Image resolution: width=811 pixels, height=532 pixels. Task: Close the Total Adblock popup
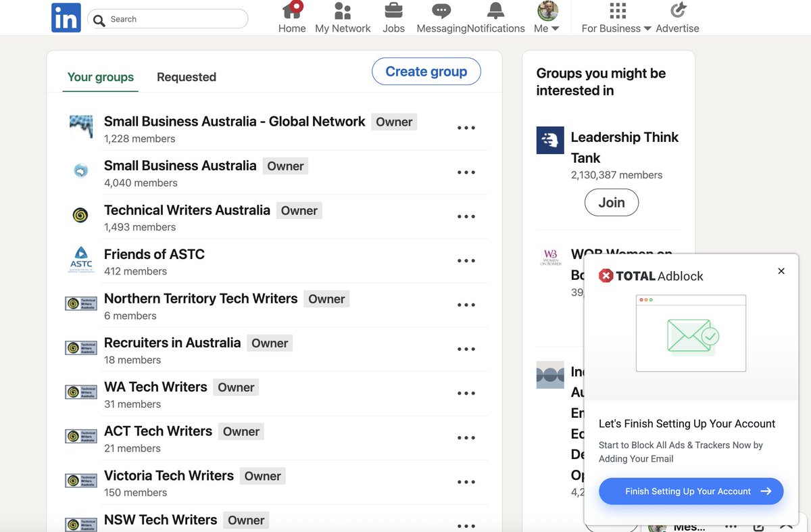point(781,271)
